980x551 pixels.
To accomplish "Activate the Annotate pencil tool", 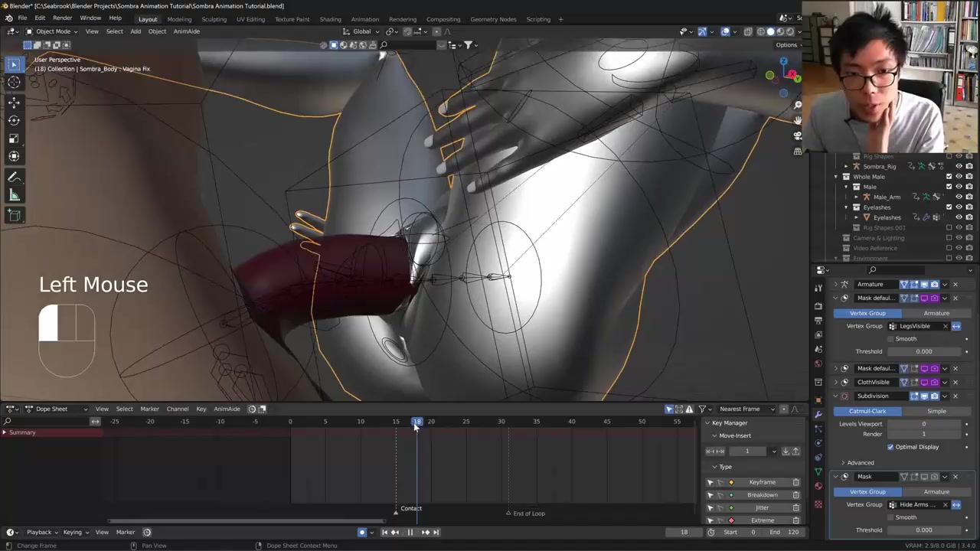I will click(x=14, y=177).
